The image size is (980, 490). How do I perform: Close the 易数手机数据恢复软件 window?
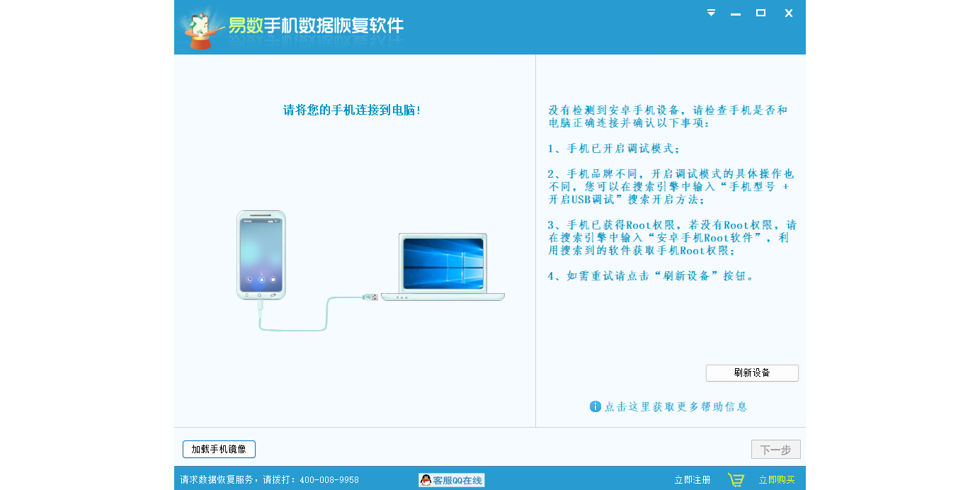tap(788, 13)
